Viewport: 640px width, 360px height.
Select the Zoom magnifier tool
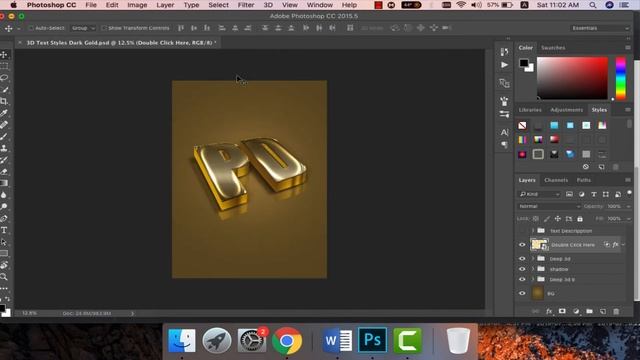[4, 277]
